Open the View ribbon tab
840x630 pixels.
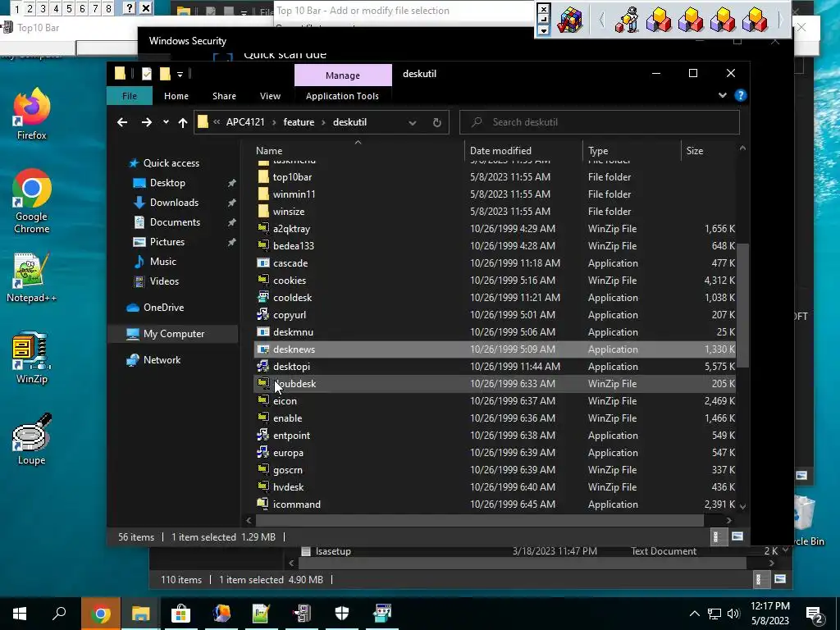pos(270,96)
